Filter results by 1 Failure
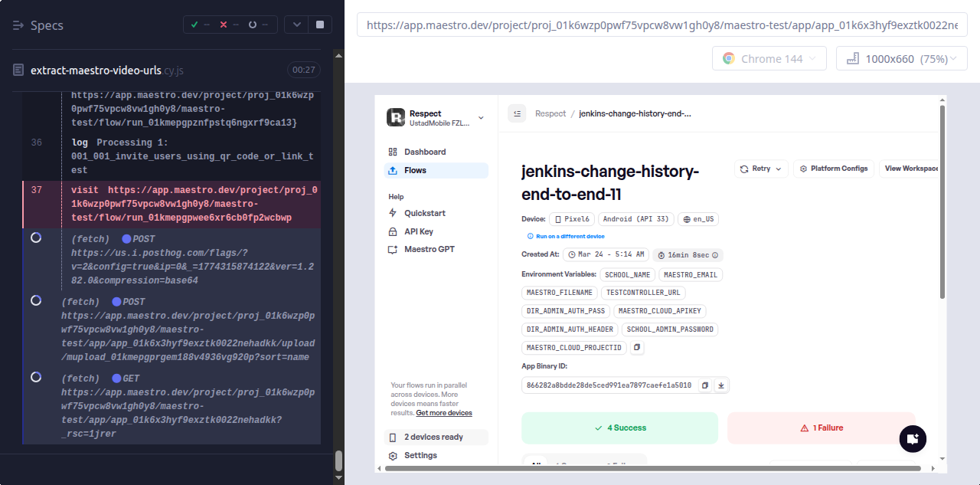This screenshot has height=485, width=980. tap(821, 428)
